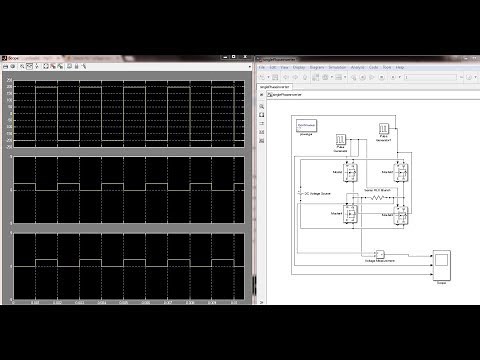Open the Edit menu in Simulink
The width and height of the screenshot is (480, 360).
tap(273, 67)
